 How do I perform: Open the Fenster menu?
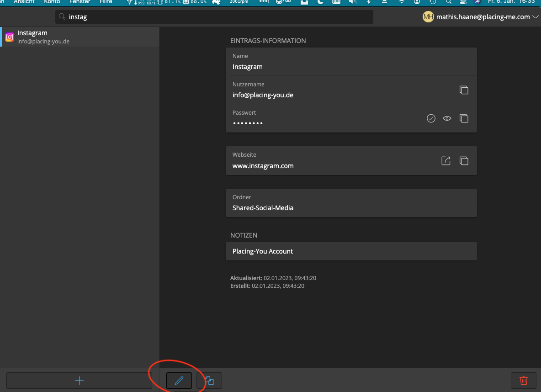tap(80, 2)
